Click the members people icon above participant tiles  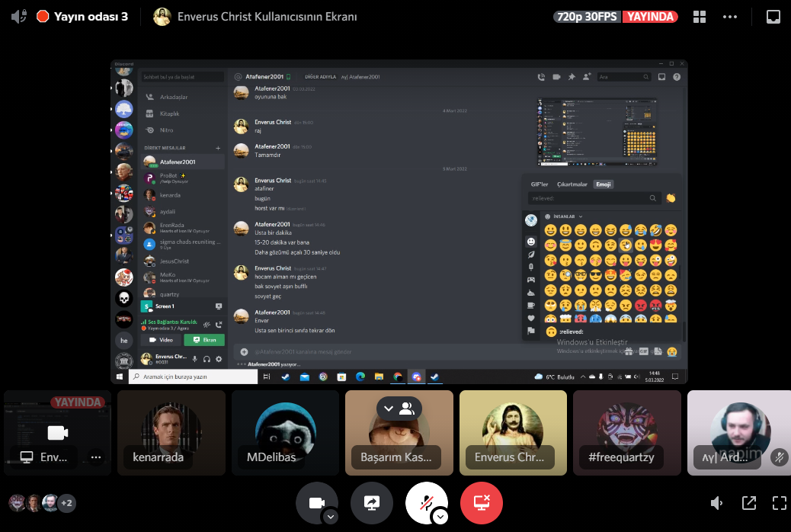(407, 409)
